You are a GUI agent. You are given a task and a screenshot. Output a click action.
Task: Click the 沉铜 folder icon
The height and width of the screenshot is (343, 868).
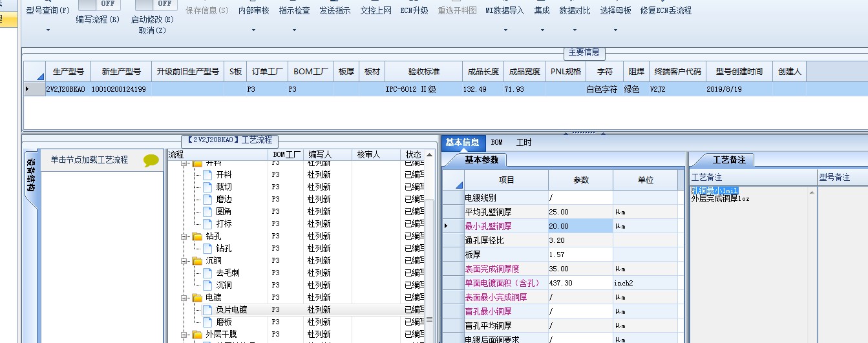click(x=197, y=261)
